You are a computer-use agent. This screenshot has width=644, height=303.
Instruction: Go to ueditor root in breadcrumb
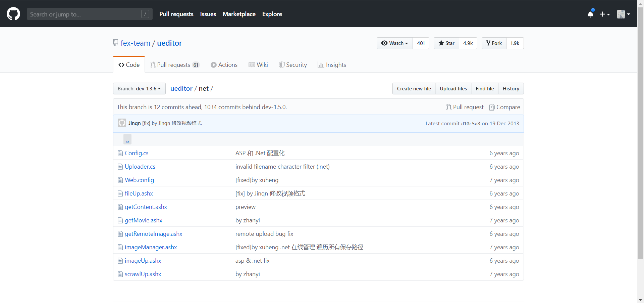click(181, 88)
